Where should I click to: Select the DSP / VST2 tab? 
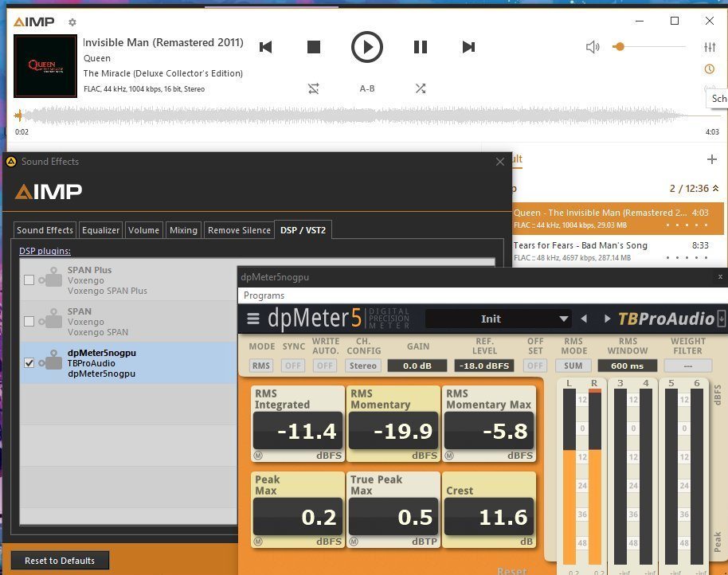tap(303, 230)
